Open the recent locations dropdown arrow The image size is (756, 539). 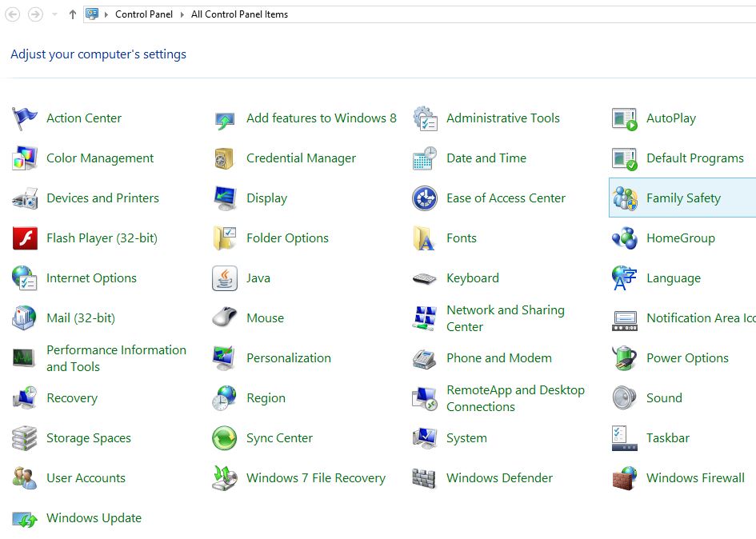tap(54, 14)
